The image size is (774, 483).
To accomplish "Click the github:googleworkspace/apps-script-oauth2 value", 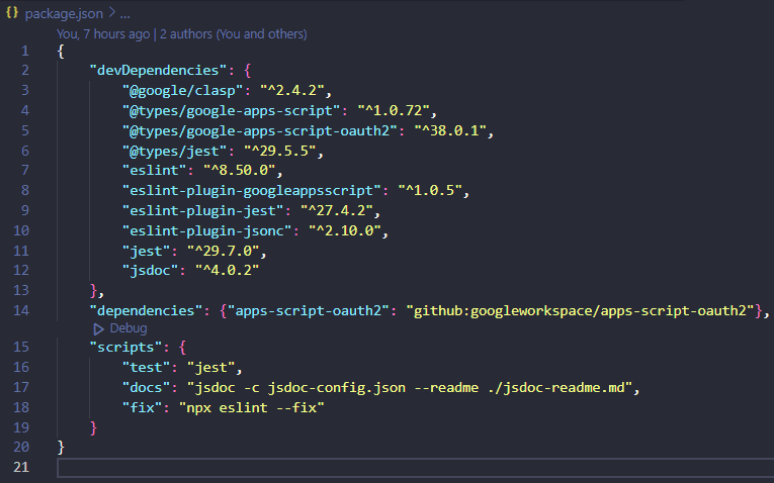I will click(x=580, y=311).
